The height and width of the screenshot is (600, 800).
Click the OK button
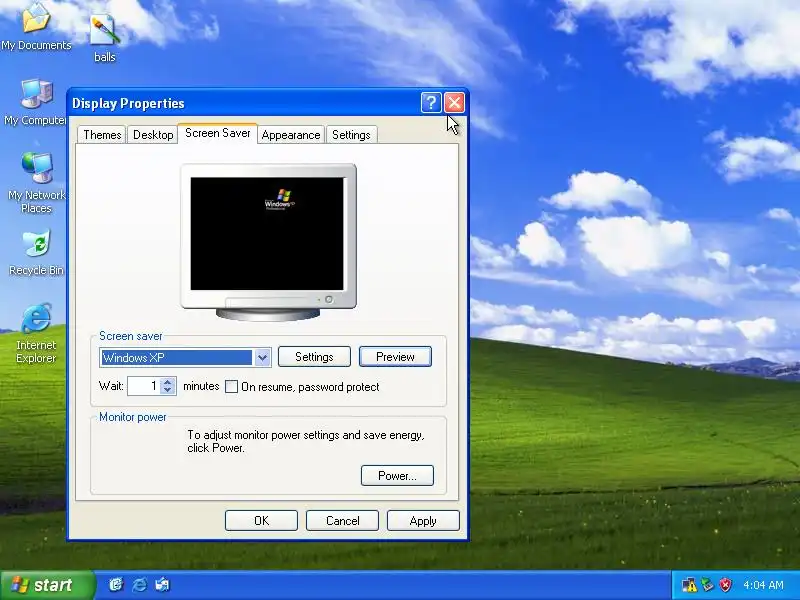click(x=261, y=520)
